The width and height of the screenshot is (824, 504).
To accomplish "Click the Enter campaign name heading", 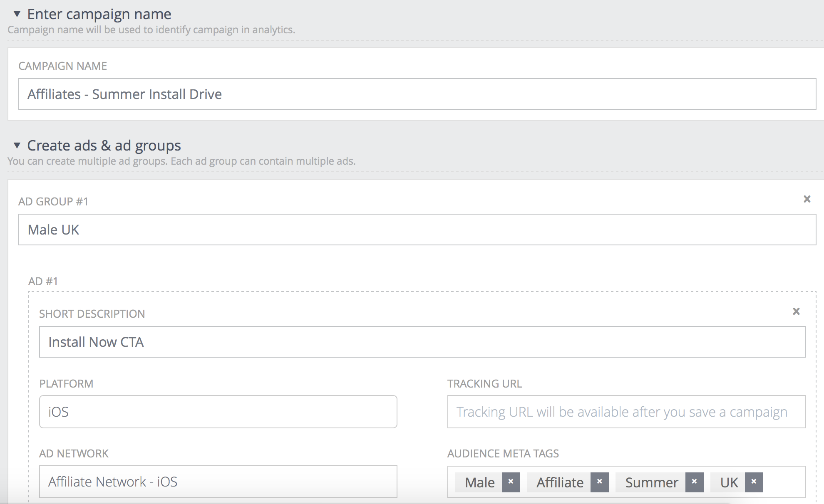I will 99,14.
